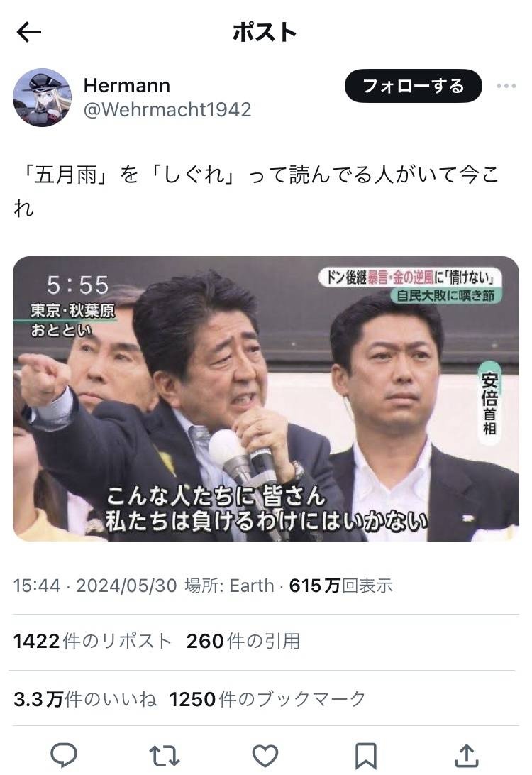The image size is (532, 775).
Task: Open Hermann's profile avatar
Action: (42, 97)
